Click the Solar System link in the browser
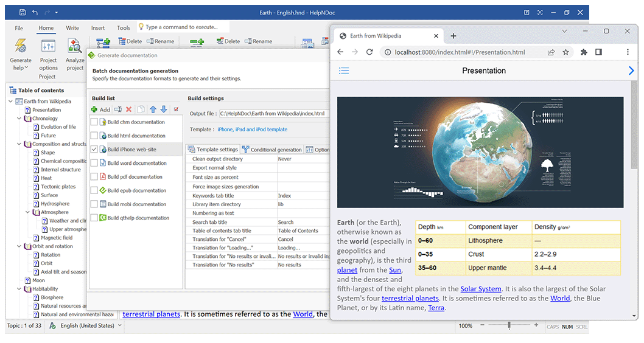Viewport: 644px width, 343px height. tap(480, 289)
